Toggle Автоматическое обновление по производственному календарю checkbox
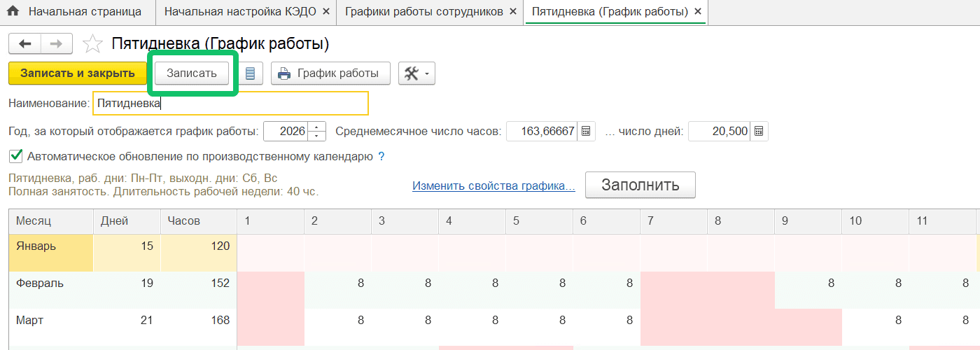Viewport: 980px width, 350px height. coord(15,156)
